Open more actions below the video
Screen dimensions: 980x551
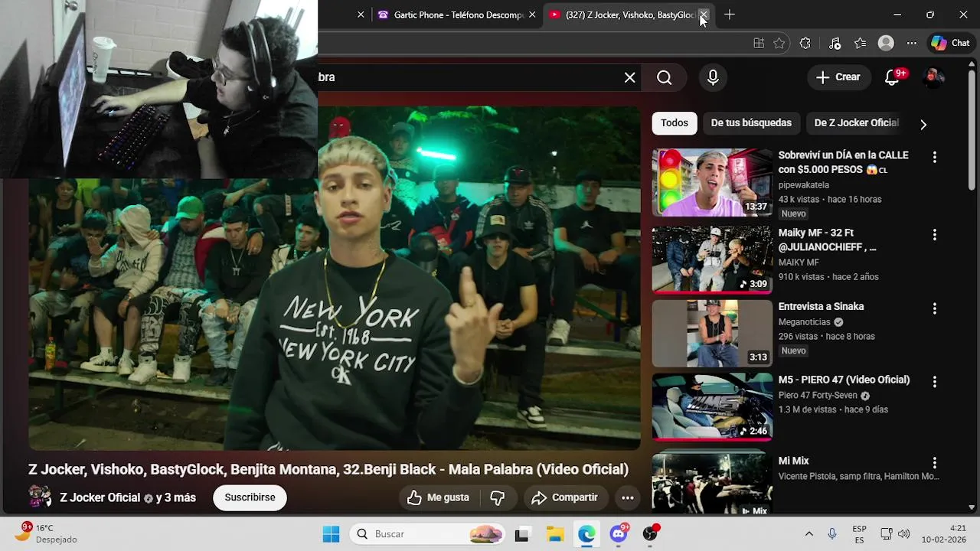pos(627,497)
